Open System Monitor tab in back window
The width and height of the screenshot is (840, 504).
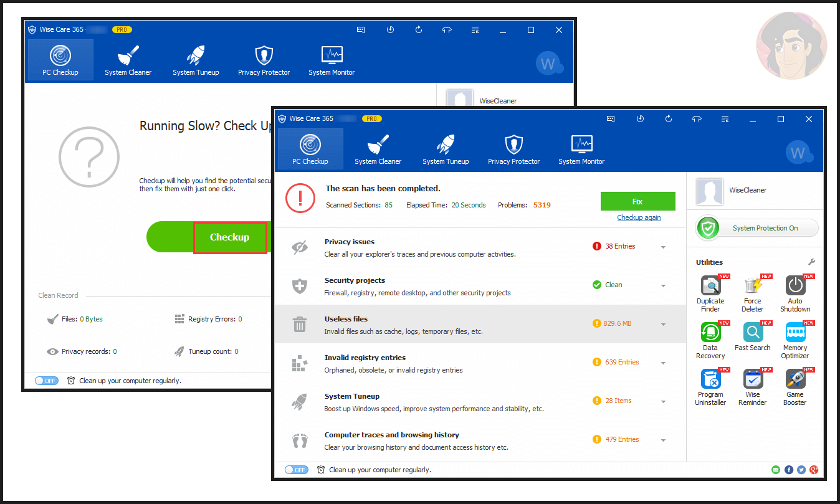click(x=332, y=60)
